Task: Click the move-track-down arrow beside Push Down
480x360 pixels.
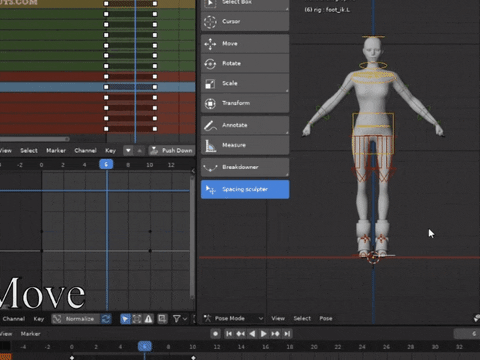Action: point(128,151)
